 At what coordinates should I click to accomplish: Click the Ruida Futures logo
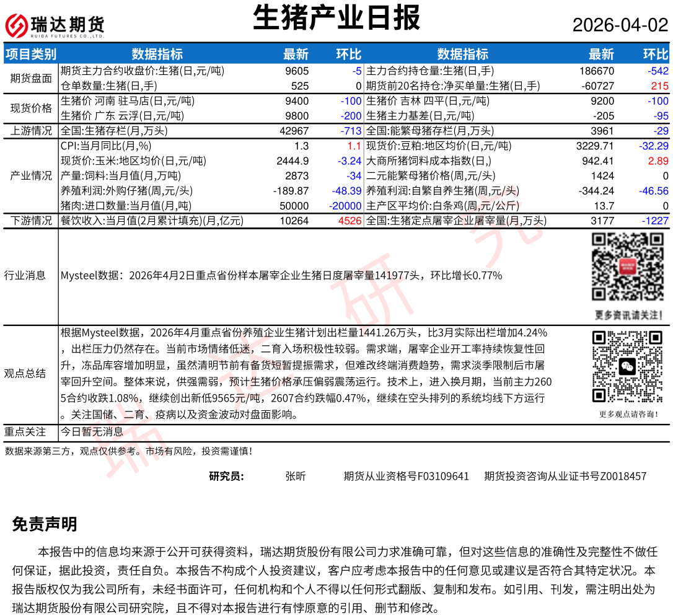coord(55,25)
